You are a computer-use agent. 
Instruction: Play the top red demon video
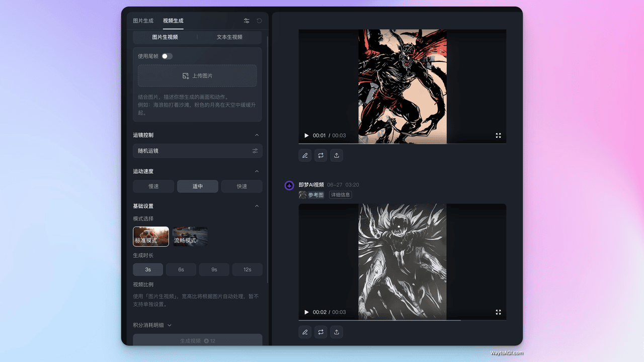click(x=306, y=136)
